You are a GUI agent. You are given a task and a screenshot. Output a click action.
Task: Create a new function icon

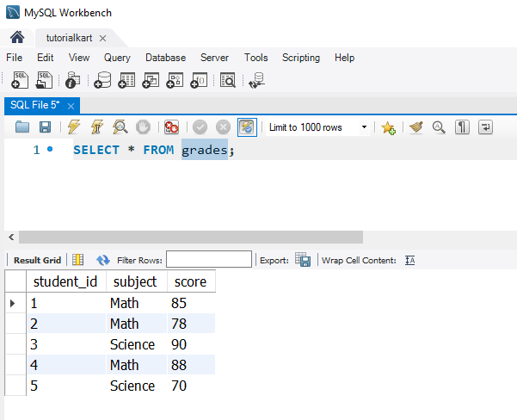(199, 80)
